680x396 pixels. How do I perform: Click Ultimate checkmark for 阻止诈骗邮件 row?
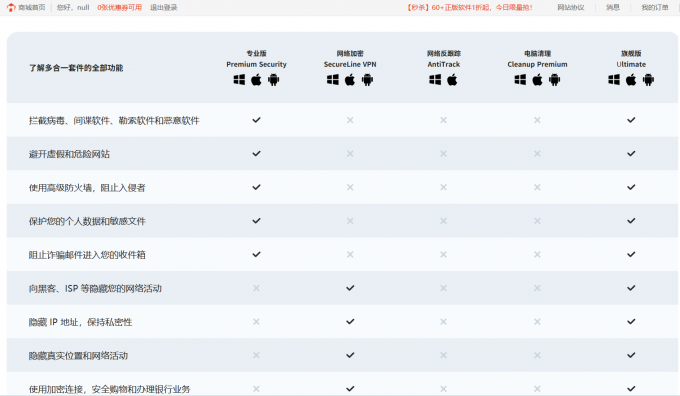click(631, 254)
